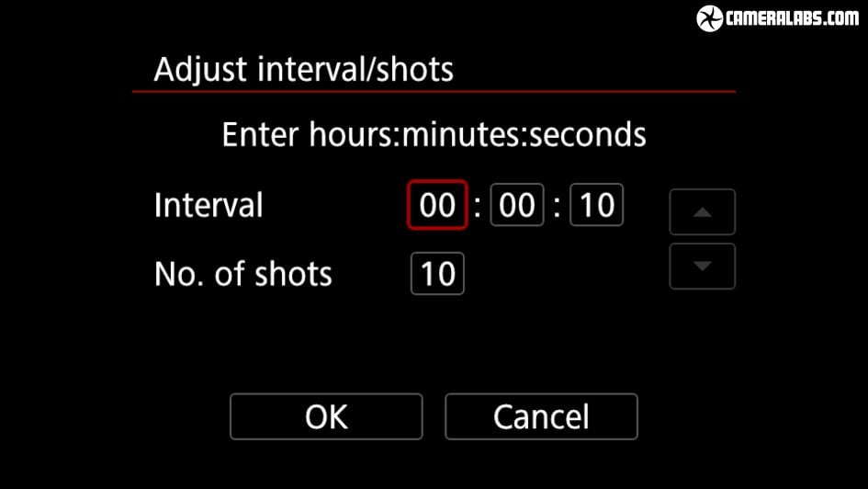
Task: Select the Interval minutes field
Action: pos(517,205)
